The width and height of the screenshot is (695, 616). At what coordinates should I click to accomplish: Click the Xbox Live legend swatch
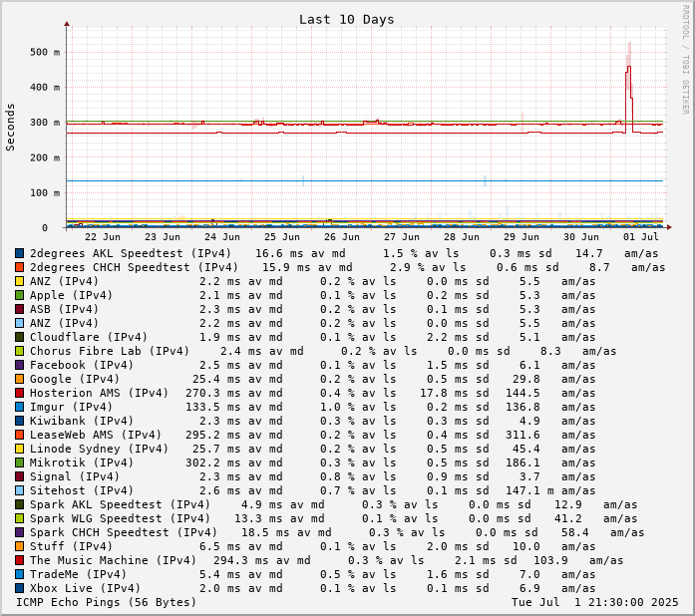click(19, 588)
